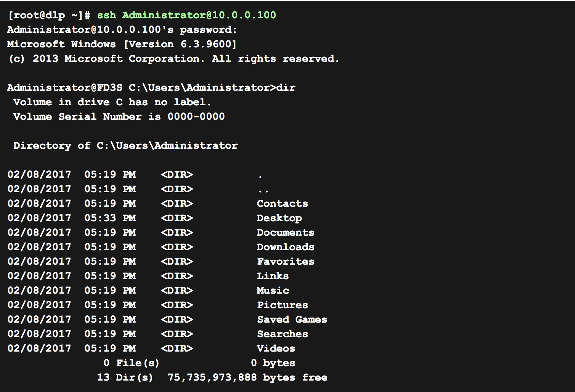
Task: Click the Downloads directory name
Action: [286, 247]
